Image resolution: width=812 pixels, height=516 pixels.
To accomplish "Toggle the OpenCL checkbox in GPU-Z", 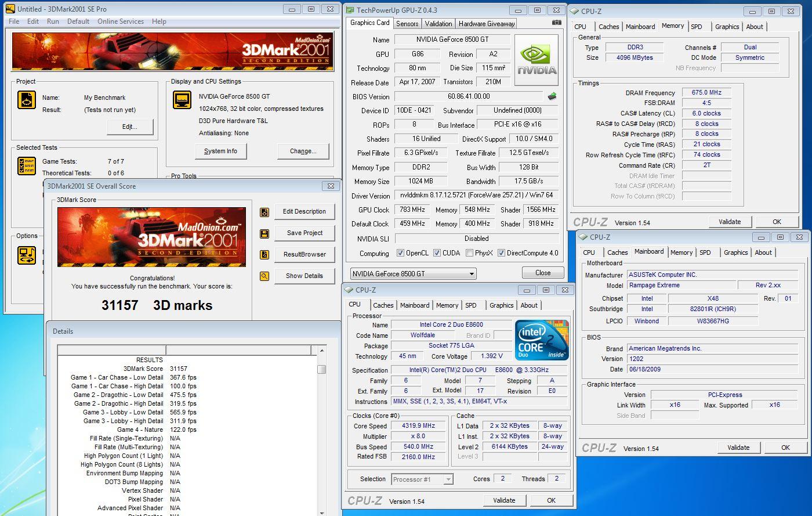I will tap(400, 253).
